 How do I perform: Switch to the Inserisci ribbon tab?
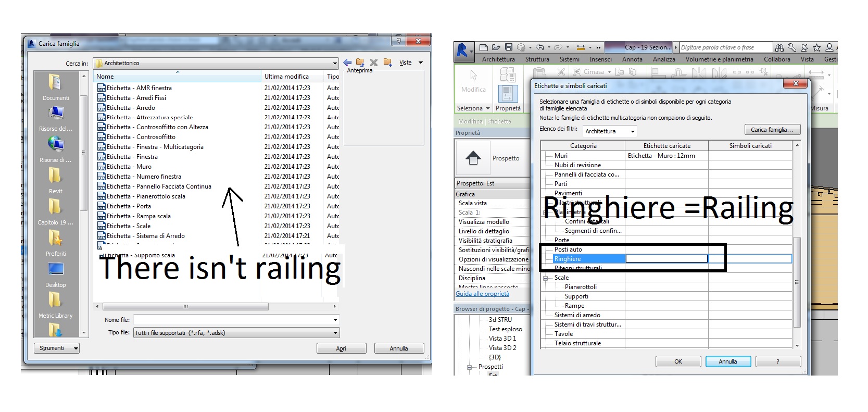600,59
